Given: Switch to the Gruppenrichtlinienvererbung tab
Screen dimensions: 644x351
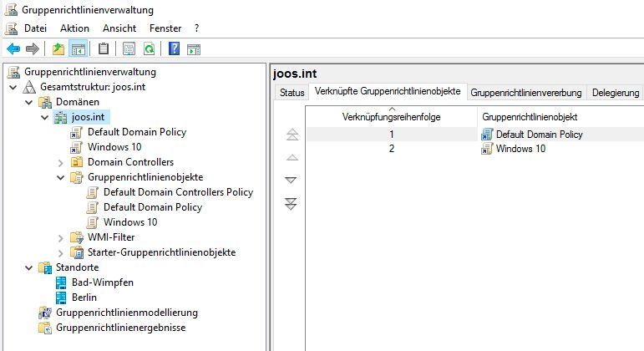Looking at the screenshot, I should 526,93.
